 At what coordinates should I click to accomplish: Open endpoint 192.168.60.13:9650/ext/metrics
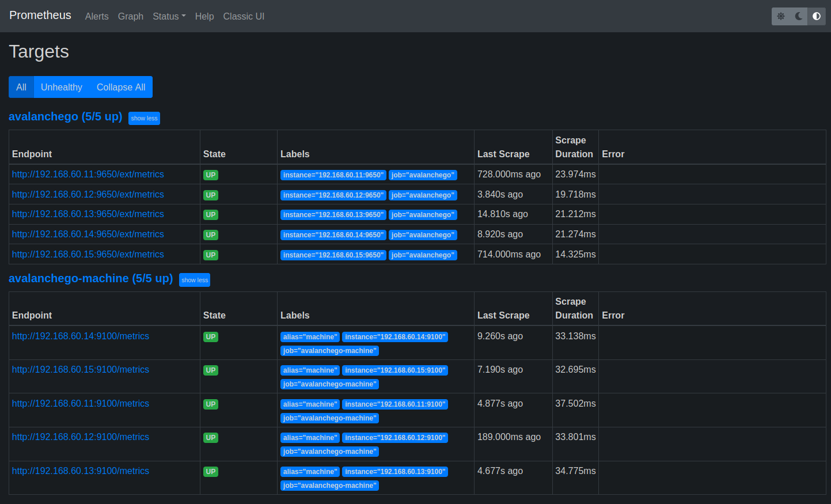tap(88, 214)
